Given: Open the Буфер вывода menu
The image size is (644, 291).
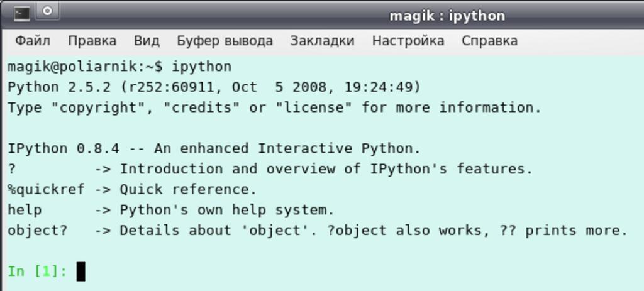Looking at the screenshot, I should click(225, 41).
